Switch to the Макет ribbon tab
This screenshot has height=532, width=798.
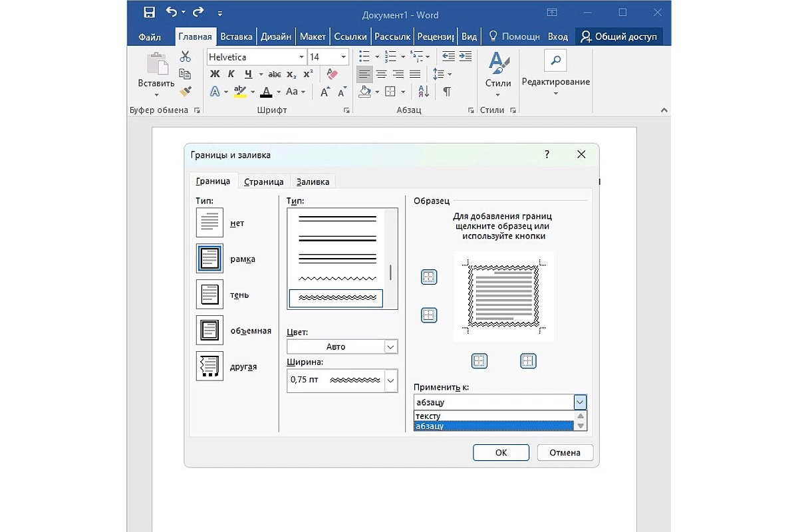tap(313, 37)
